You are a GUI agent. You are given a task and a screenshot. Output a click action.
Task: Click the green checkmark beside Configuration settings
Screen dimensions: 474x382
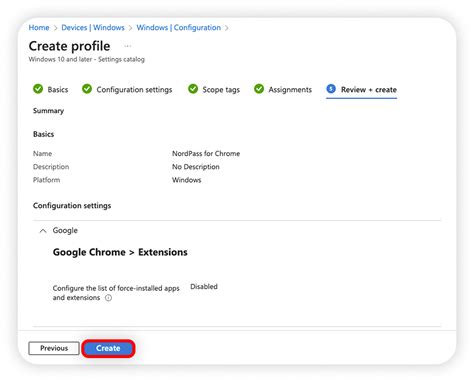87,89
